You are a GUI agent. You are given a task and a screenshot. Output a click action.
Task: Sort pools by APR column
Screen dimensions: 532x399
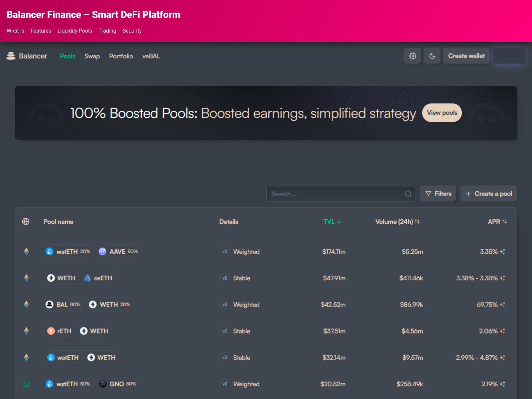coord(497,222)
